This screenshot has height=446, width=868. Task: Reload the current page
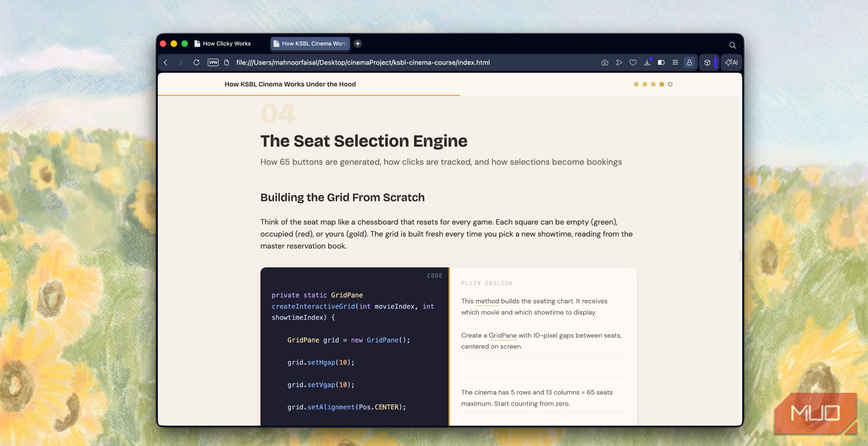[196, 63]
